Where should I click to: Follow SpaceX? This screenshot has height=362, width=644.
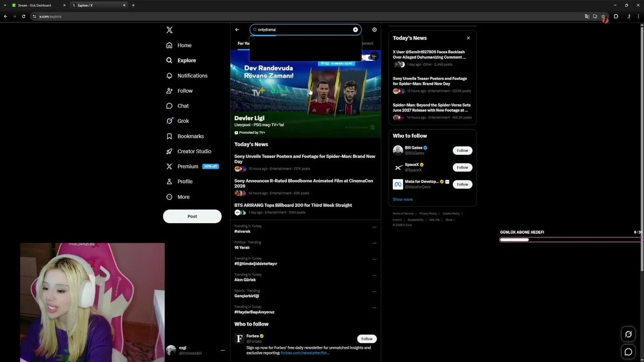pyautogui.click(x=462, y=167)
